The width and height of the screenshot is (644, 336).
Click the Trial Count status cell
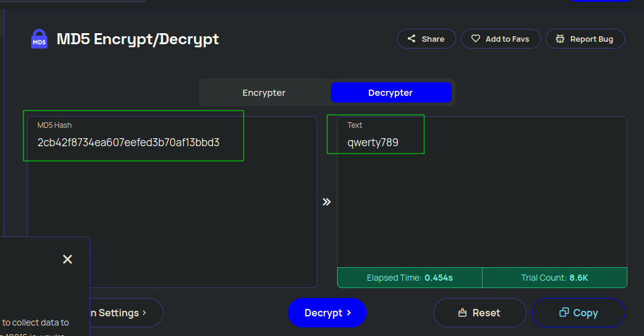(x=554, y=278)
